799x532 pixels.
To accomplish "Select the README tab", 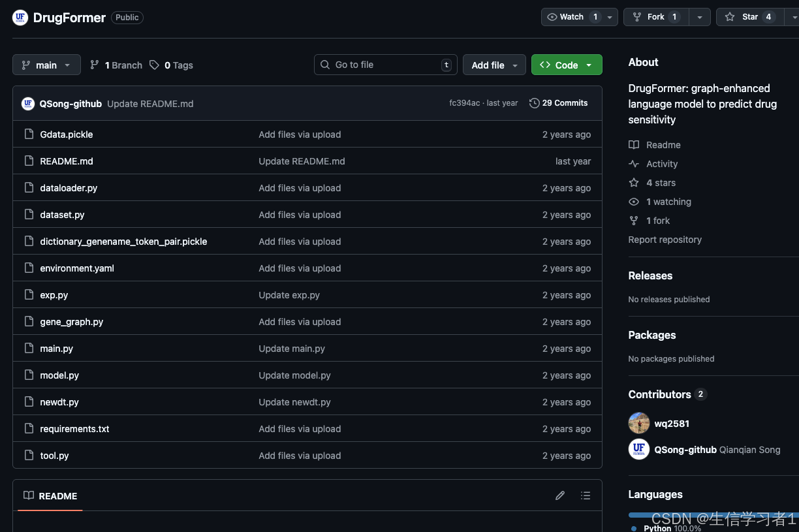I will pyautogui.click(x=50, y=496).
